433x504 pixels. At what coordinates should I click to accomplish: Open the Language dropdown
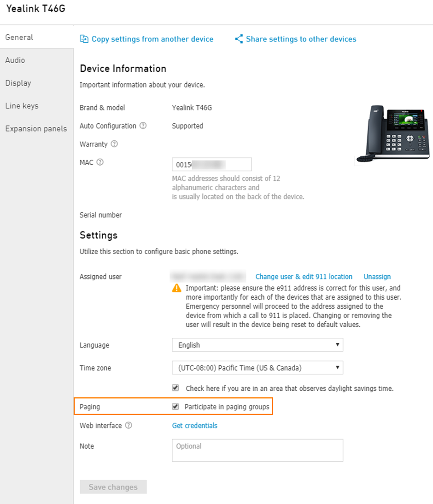point(257,345)
